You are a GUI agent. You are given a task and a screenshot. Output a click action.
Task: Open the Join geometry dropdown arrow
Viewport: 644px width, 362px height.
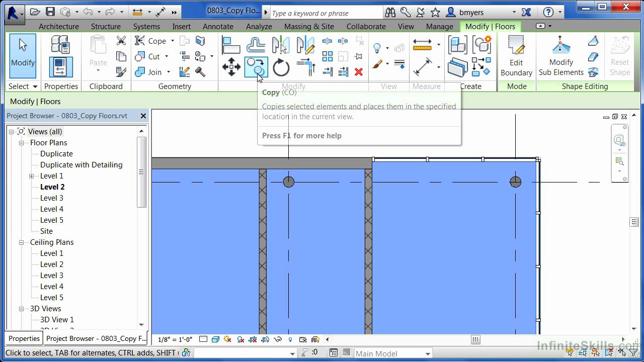coord(169,72)
